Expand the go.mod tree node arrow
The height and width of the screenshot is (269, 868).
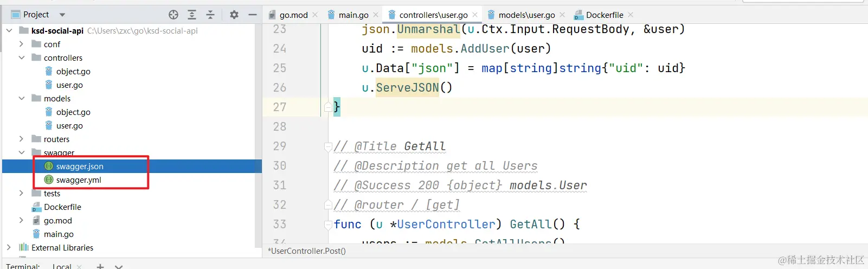pyautogui.click(x=21, y=221)
